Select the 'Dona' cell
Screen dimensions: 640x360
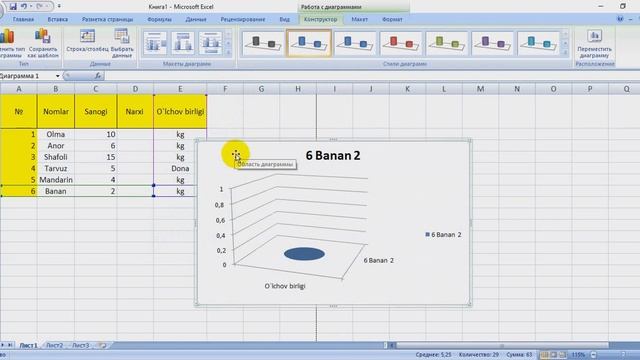(180, 169)
